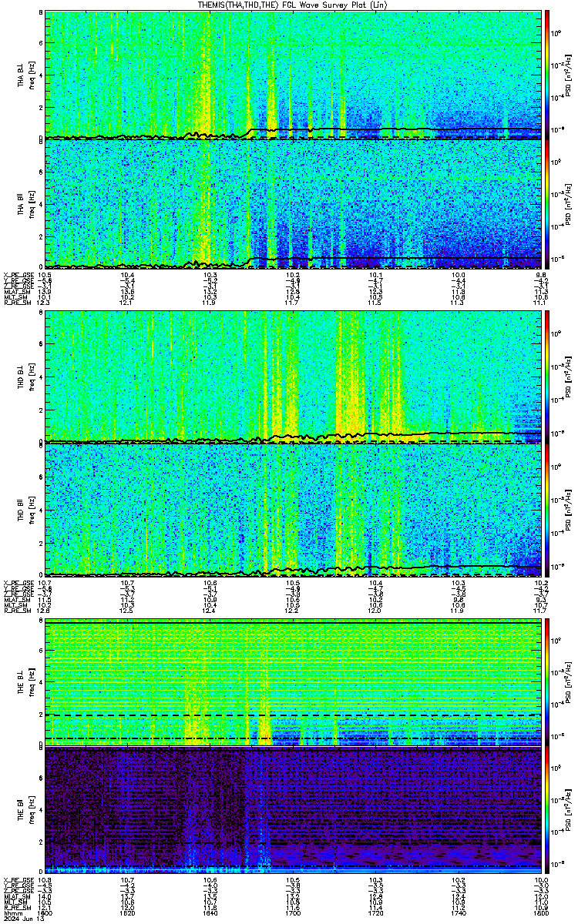Viewport: 578px width, 924px height.
Task: Click the '1640' time tick label
Action: pyautogui.click(x=210, y=914)
